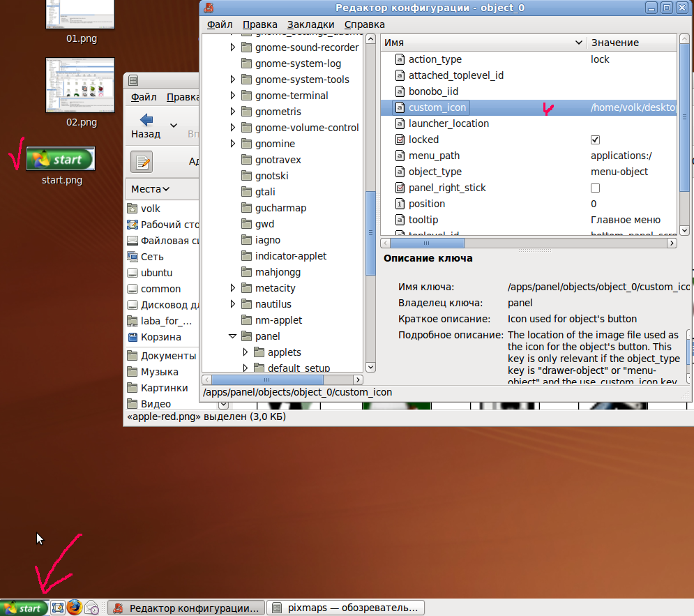Click the Firefox launcher in the bottom panel
This screenshot has width=694, height=616.
(x=75, y=608)
